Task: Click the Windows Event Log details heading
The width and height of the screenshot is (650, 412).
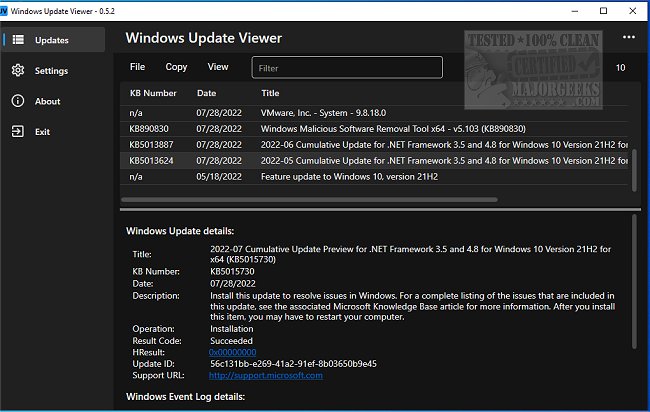Action: [x=185, y=397]
